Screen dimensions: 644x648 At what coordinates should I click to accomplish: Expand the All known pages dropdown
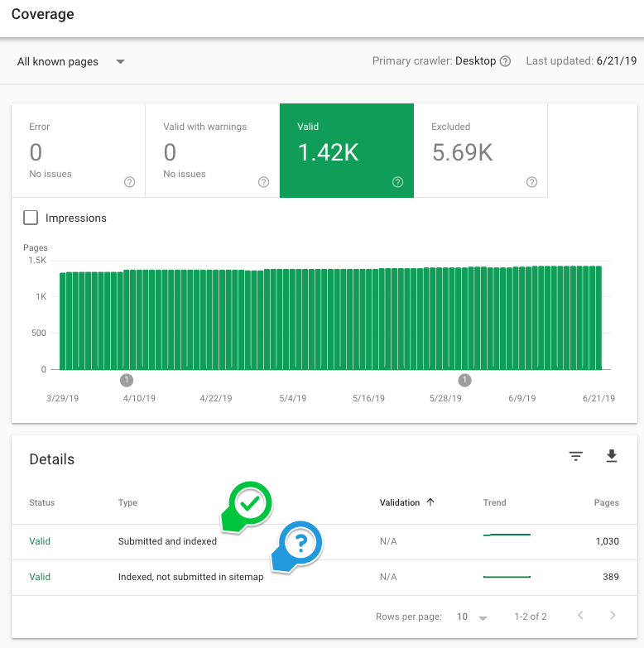[x=70, y=61]
